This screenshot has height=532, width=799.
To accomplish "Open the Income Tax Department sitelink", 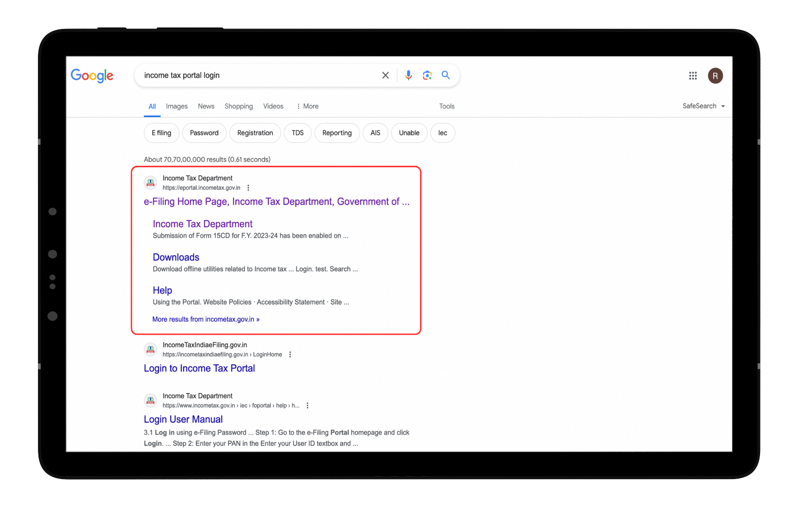I will [x=203, y=224].
